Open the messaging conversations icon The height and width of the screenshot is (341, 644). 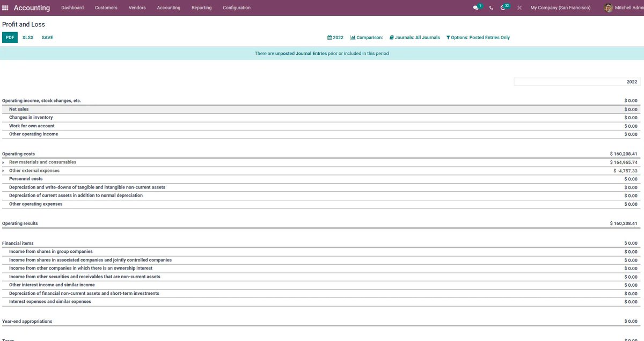pos(474,8)
